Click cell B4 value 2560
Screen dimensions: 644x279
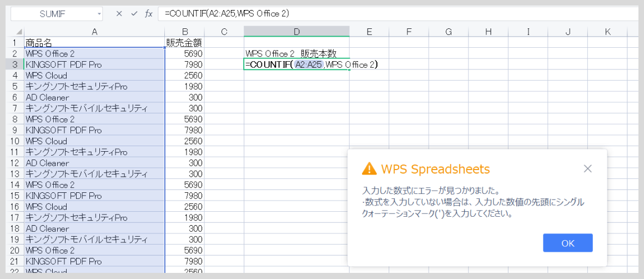(184, 76)
